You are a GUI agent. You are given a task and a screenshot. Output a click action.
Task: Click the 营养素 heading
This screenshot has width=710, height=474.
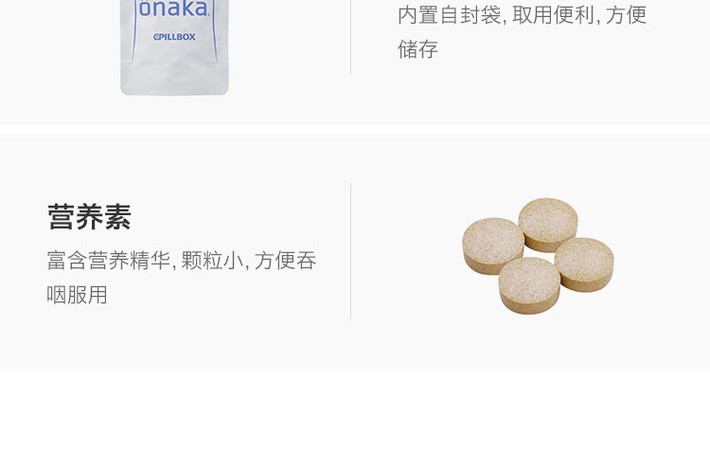[89, 217]
